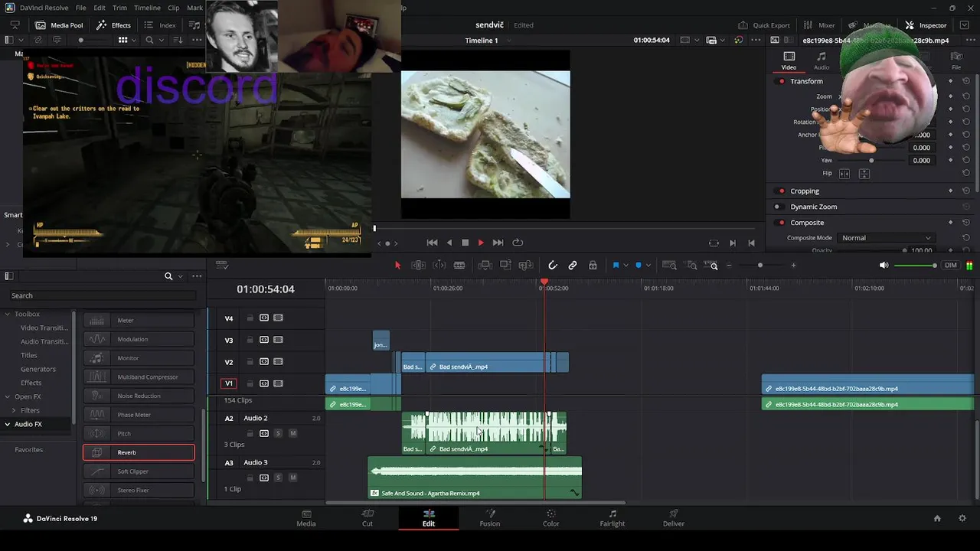
Task: Open the Media Pool panel
Action: pos(59,25)
